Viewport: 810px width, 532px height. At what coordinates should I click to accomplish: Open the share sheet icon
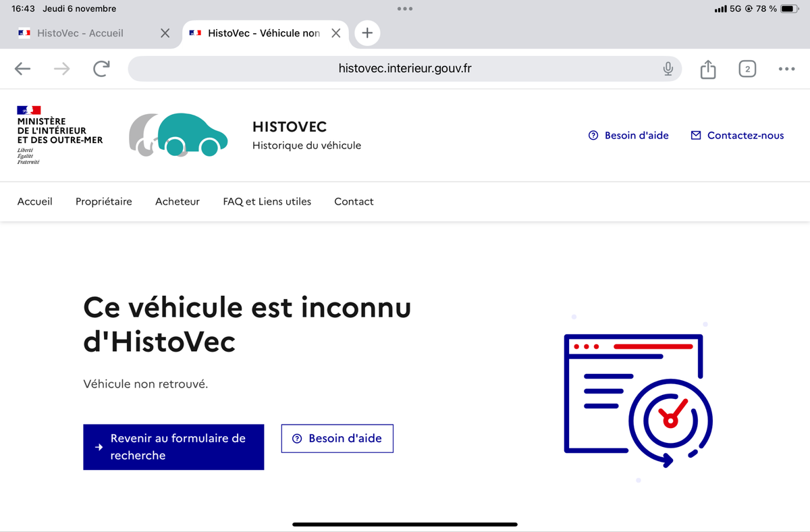(707, 69)
